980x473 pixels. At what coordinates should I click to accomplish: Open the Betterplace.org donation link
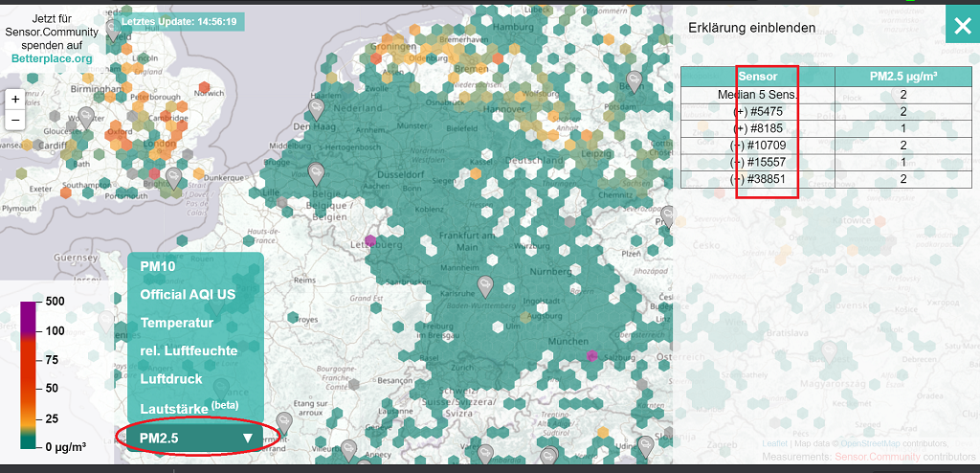pyautogui.click(x=52, y=58)
